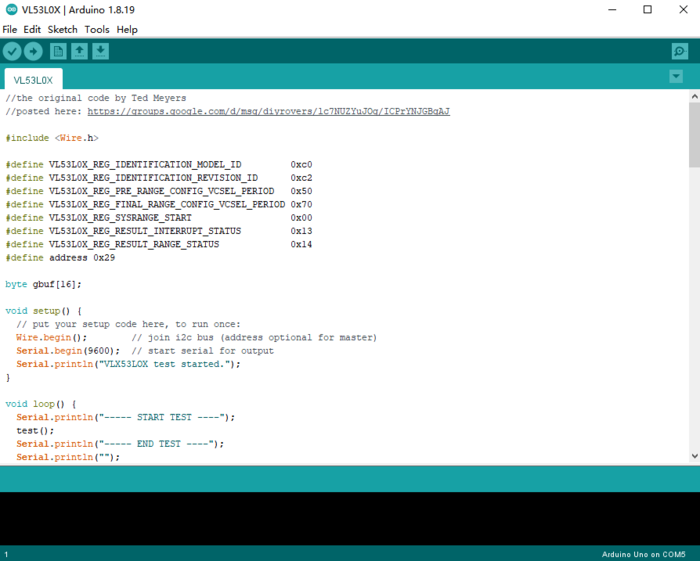Save the sketch with down-arrow icon
The height and width of the screenshot is (561, 700).
(x=100, y=51)
